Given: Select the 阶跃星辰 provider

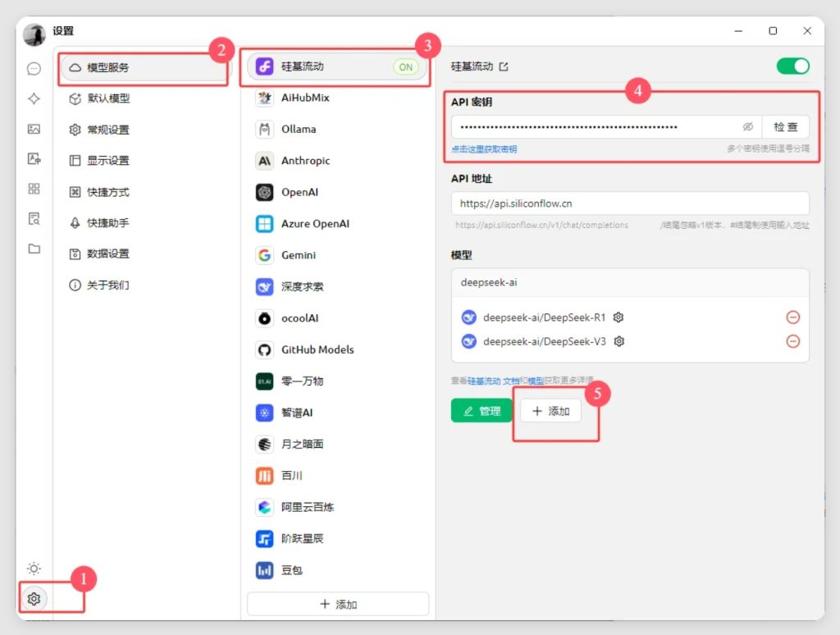Looking at the screenshot, I should tap(337, 539).
